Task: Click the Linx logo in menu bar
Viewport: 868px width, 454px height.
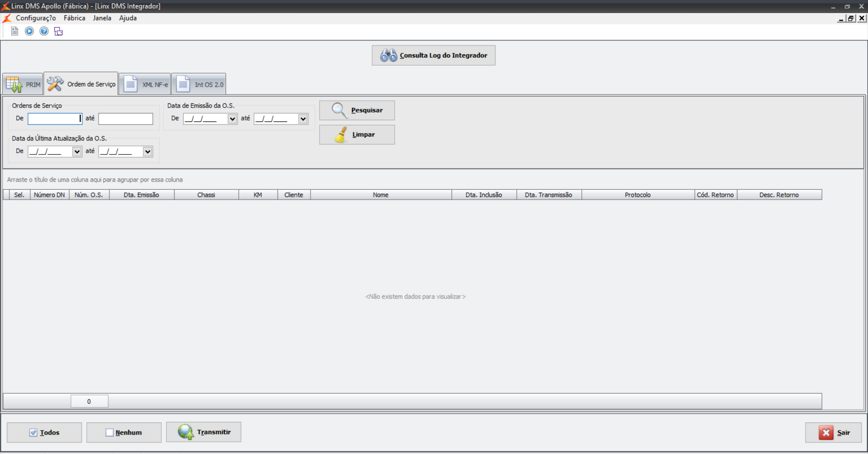Action: (x=7, y=18)
